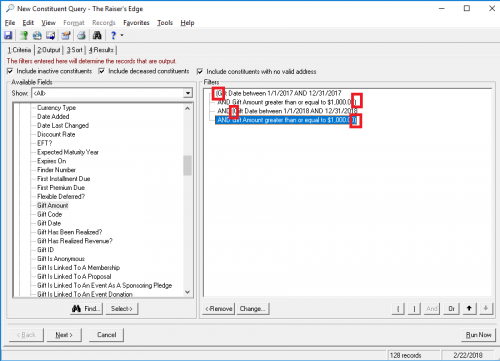Select the highlighted AND Gift Amount filter row
Screen dimensions: 500x361
click(x=287, y=120)
